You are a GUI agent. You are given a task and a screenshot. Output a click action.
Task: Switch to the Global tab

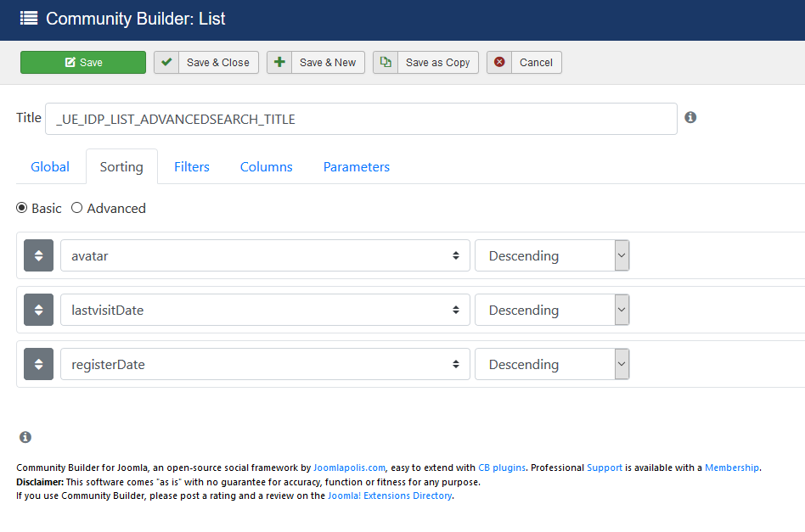click(50, 167)
